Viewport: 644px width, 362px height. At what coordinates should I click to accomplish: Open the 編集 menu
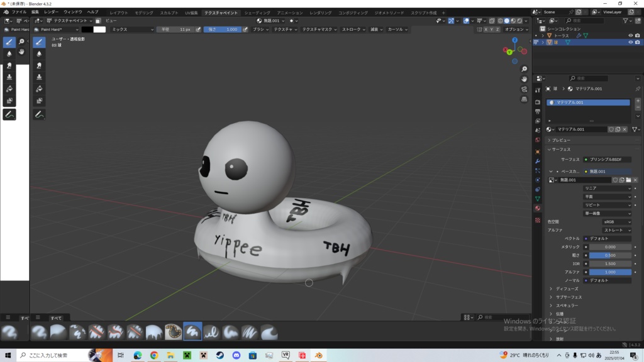[x=35, y=13]
